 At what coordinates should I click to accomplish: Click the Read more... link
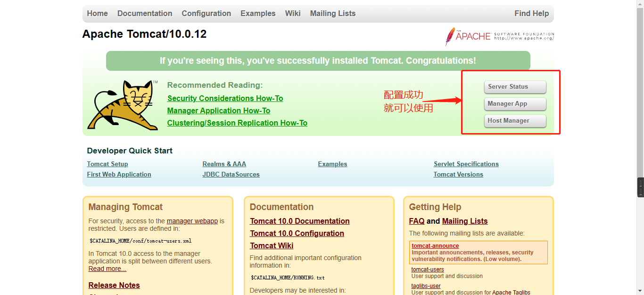tap(107, 269)
